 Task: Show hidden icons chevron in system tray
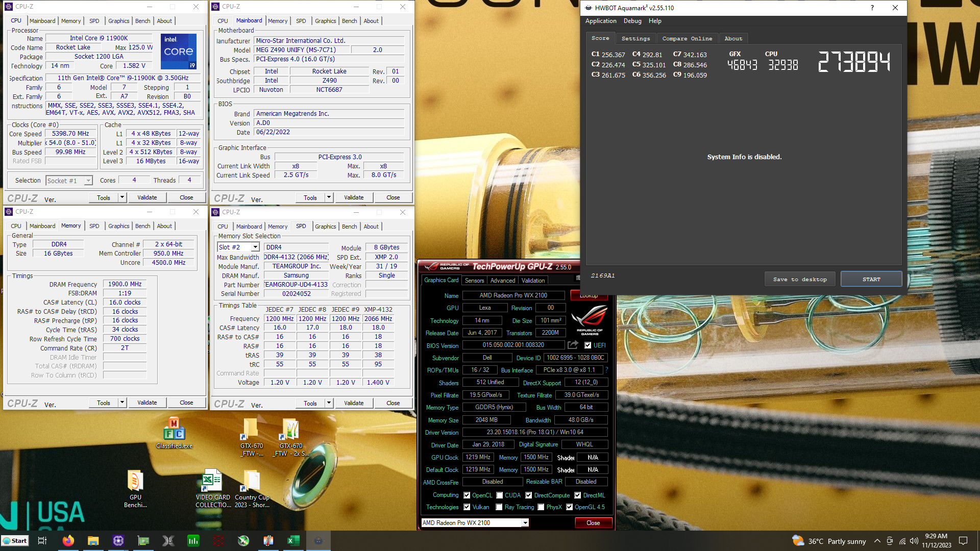point(877,541)
